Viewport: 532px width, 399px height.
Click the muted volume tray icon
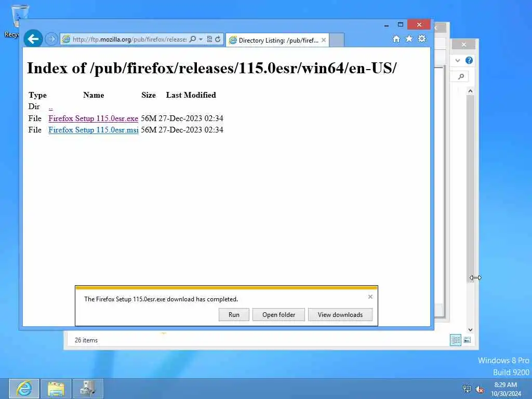click(x=480, y=390)
